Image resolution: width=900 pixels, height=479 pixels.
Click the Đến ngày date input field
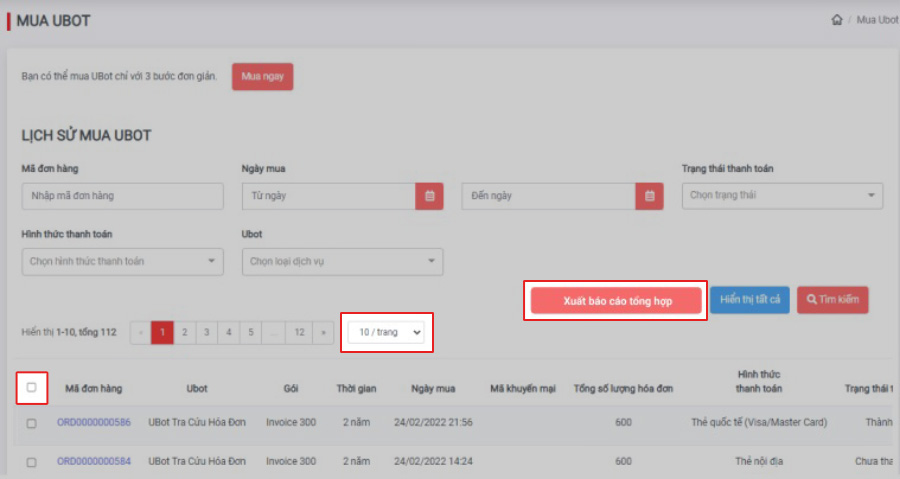[x=549, y=196]
